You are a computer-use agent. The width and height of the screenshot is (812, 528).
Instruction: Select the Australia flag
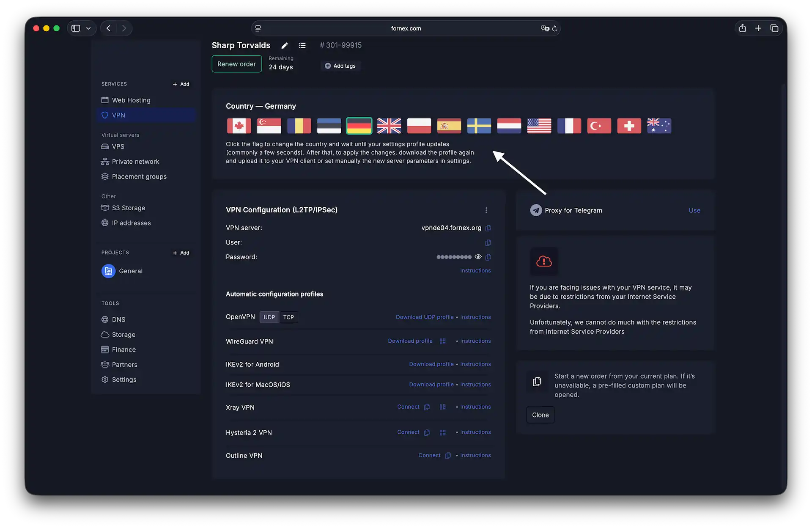point(659,126)
